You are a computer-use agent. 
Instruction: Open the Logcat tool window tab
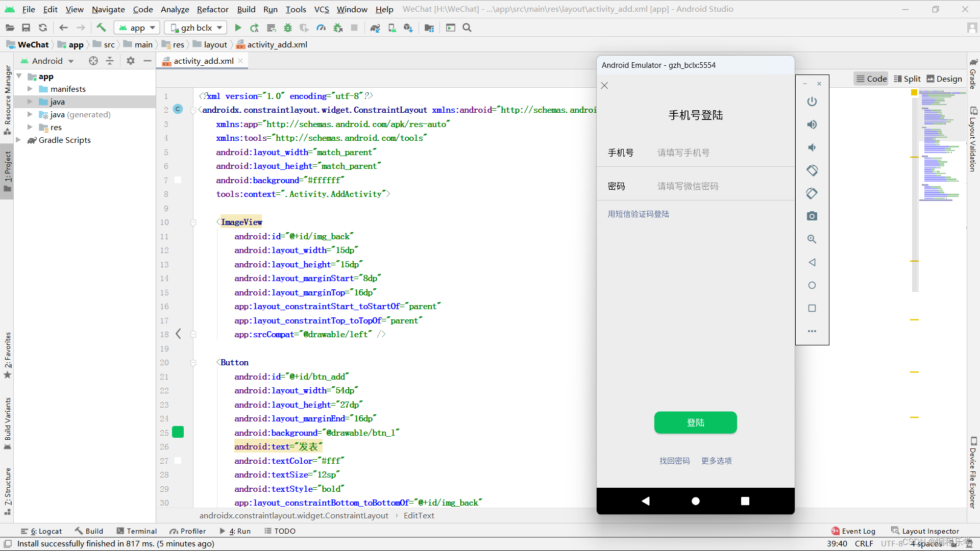click(41, 531)
